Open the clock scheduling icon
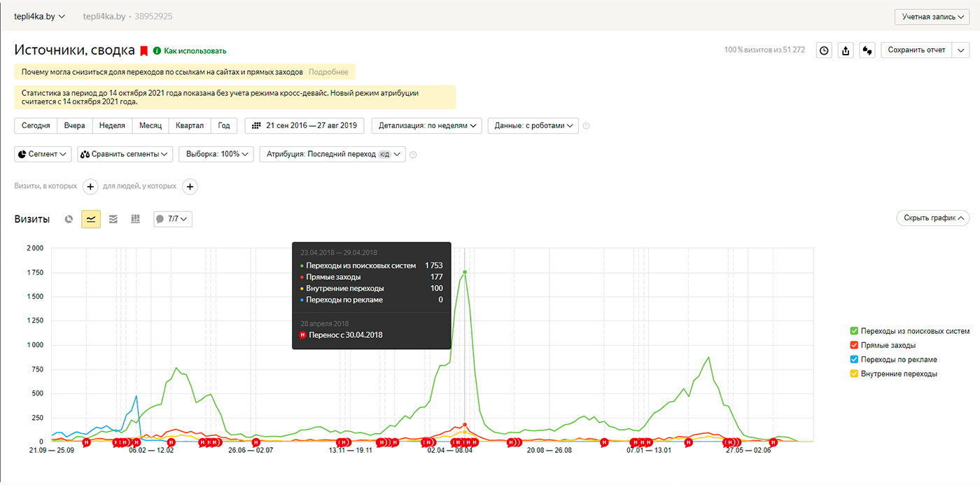980x485 pixels. point(825,50)
